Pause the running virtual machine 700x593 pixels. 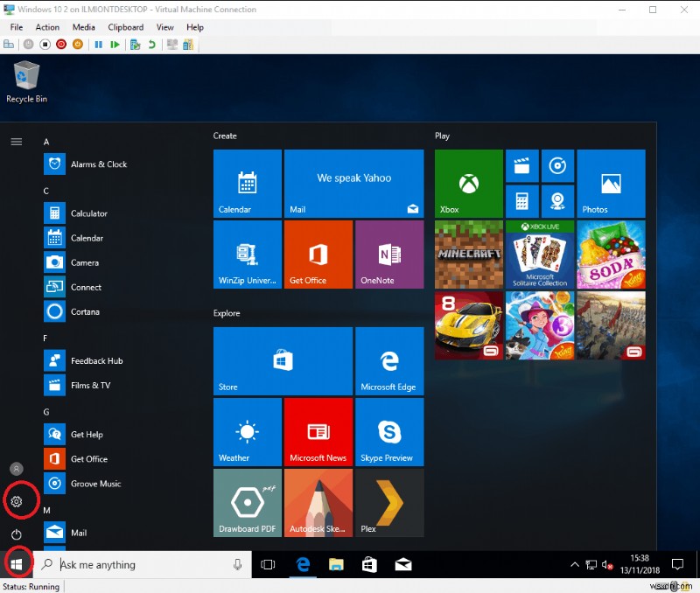[x=99, y=44]
